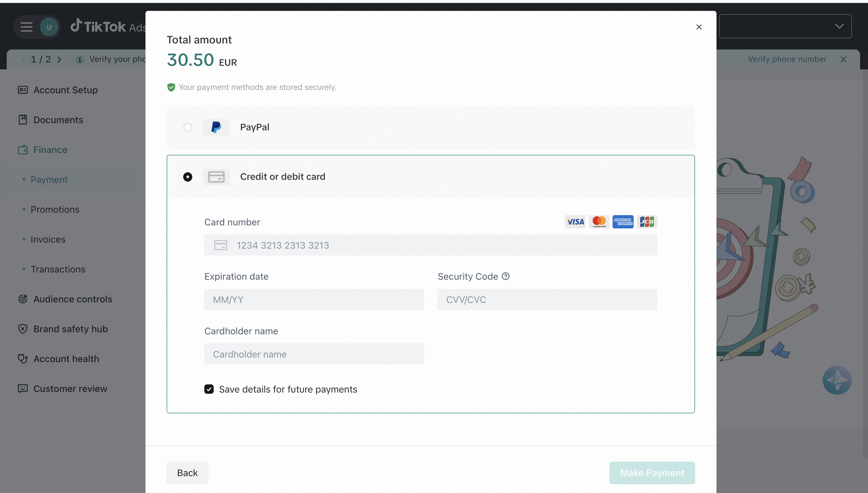Open Audience controls in sidebar
Viewport: 868px width, 493px height.
(65, 299)
